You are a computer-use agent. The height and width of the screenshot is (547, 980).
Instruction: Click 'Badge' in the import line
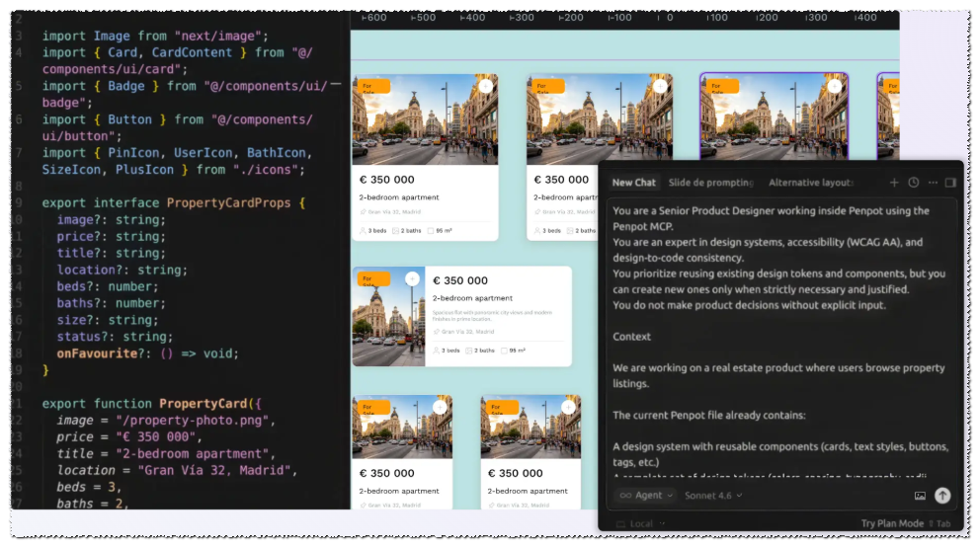(125, 86)
